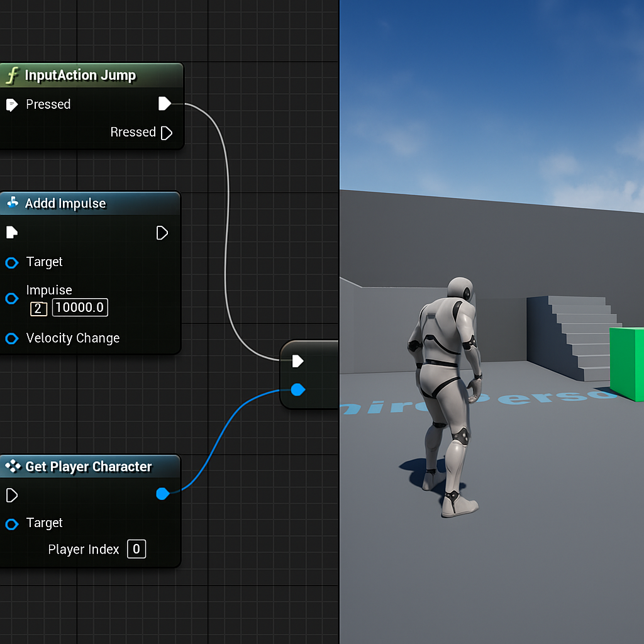Click the execution input pin on Addd Impulse
This screenshot has height=644, width=644.
pyautogui.click(x=11, y=232)
